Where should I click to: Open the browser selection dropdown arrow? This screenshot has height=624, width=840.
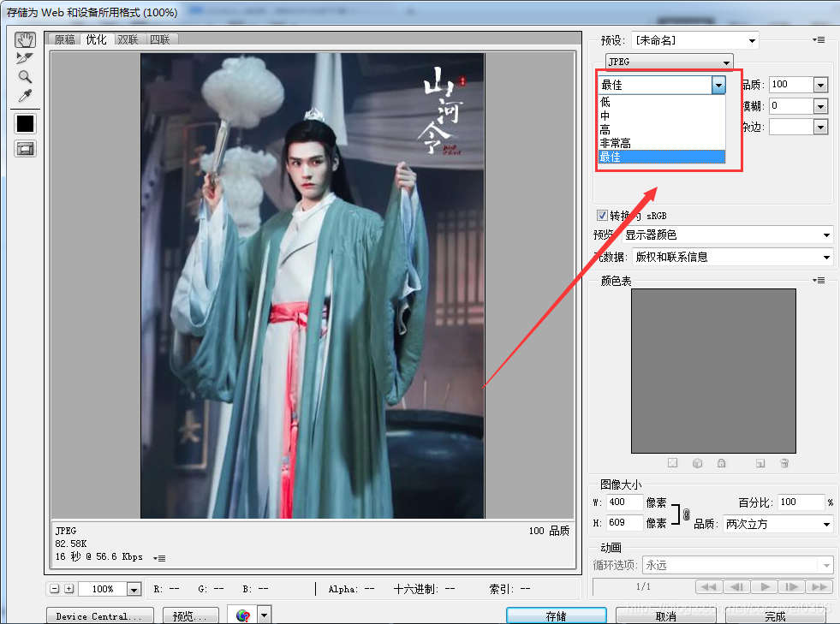264,615
